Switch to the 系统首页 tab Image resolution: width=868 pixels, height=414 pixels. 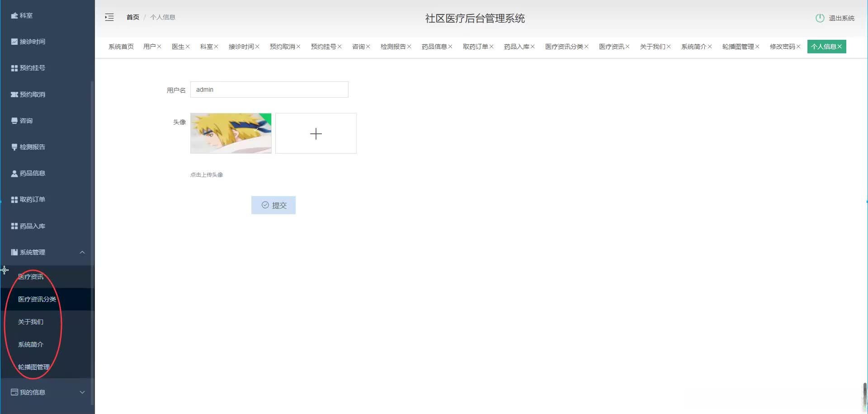click(x=121, y=46)
